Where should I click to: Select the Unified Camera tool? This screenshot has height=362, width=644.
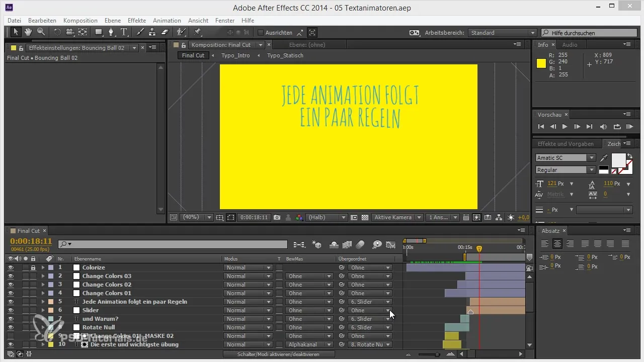coord(70,32)
